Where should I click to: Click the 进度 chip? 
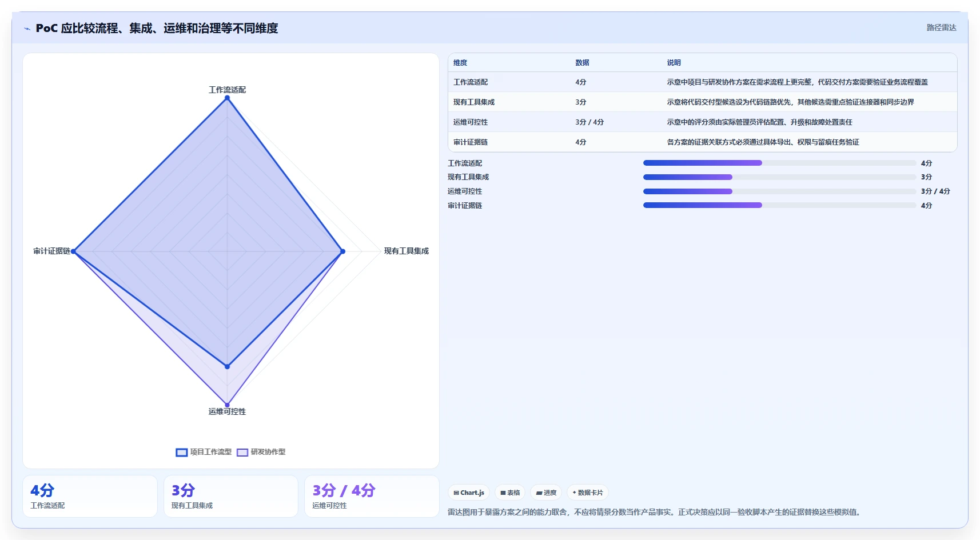tap(546, 493)
